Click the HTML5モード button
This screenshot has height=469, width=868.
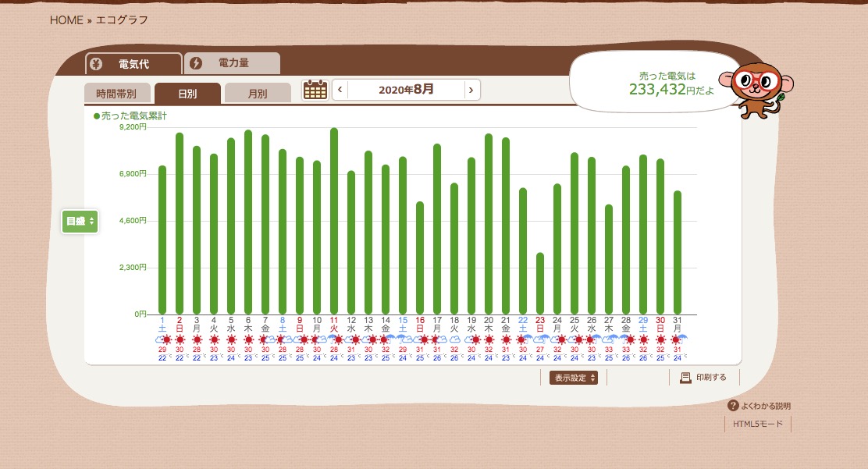[757, 424]
